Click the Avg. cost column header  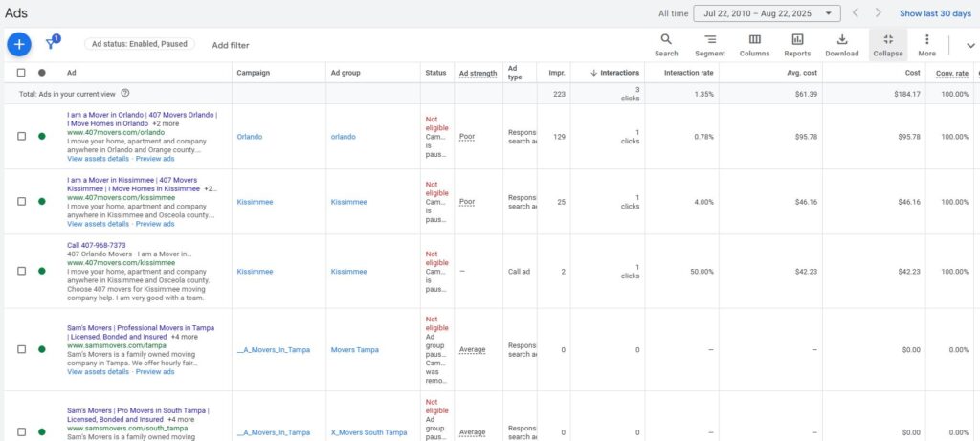pyautogui.click(x=802, y=73)
